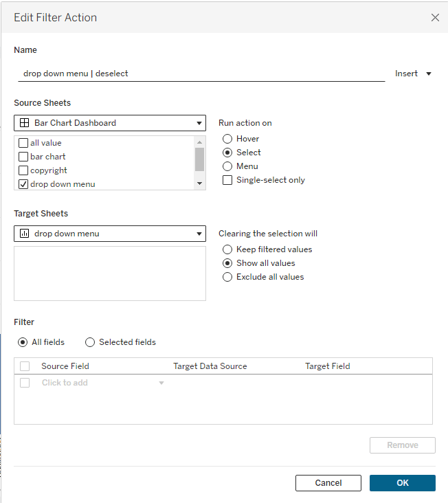Check the 'copyright' source sheet
This screenshot has height=503, width=448.
(23, 170)
